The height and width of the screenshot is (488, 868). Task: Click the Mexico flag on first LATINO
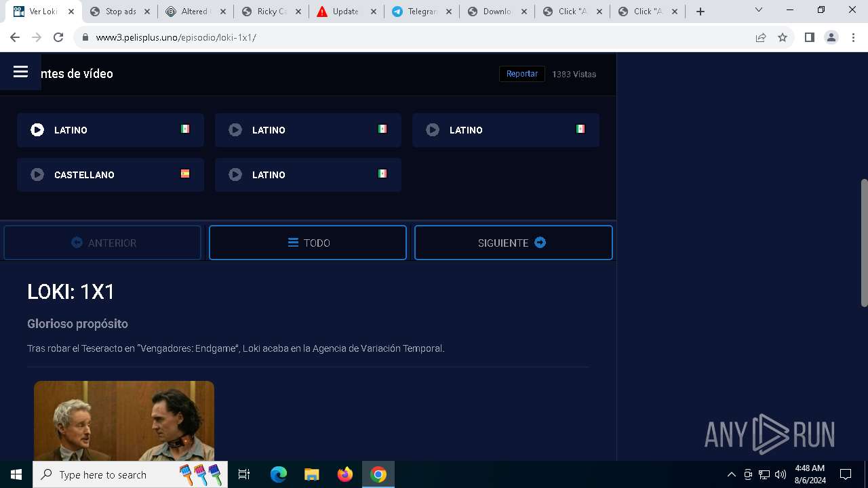pyautogui.click(x=185, y=129)
